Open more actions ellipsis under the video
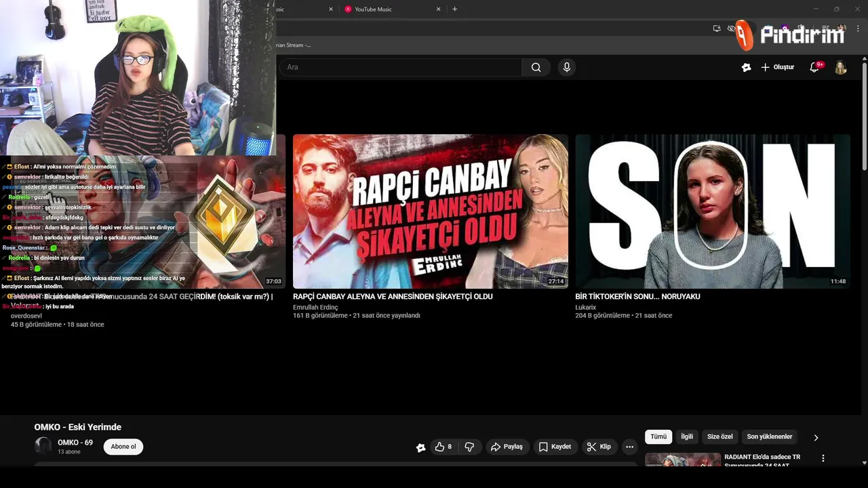Screen dimensions: 868x488 point(629,447)
